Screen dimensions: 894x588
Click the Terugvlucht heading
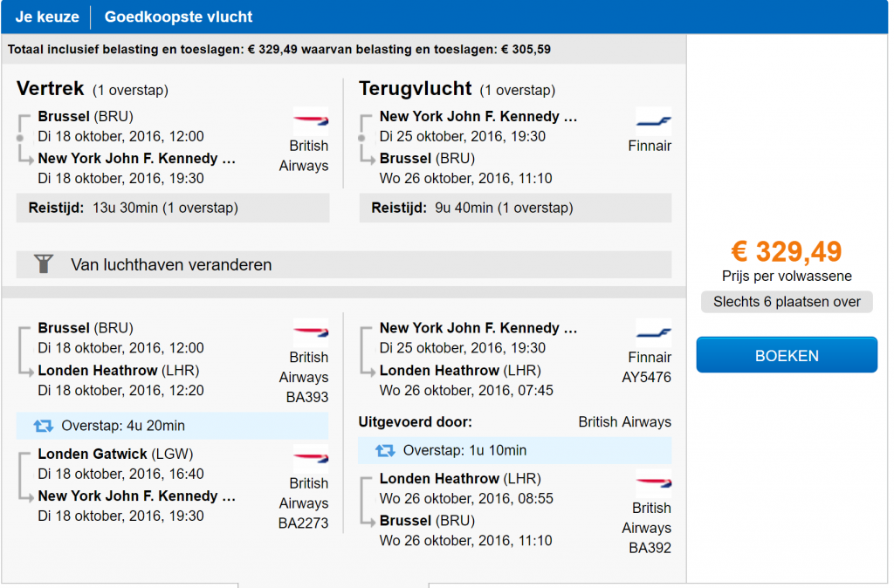[415, 88]
